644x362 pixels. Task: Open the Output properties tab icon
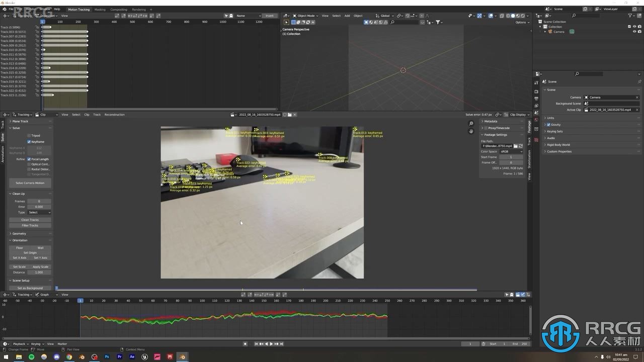[536, 99]
